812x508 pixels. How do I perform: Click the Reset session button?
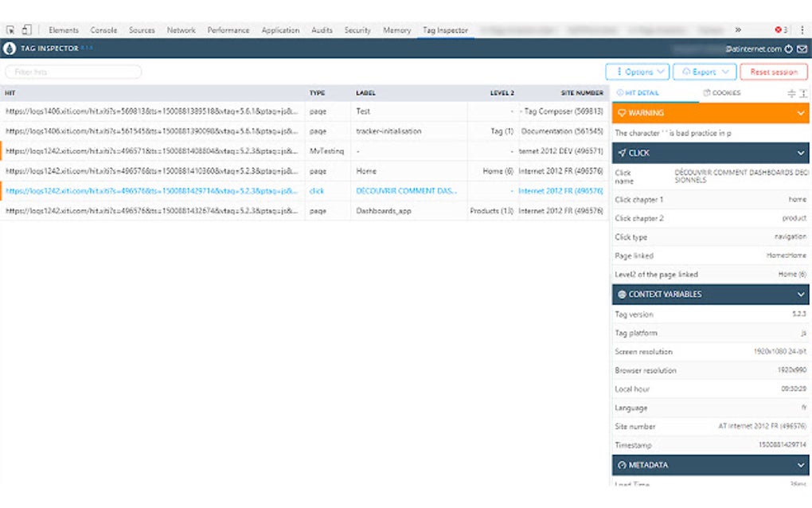773,71
